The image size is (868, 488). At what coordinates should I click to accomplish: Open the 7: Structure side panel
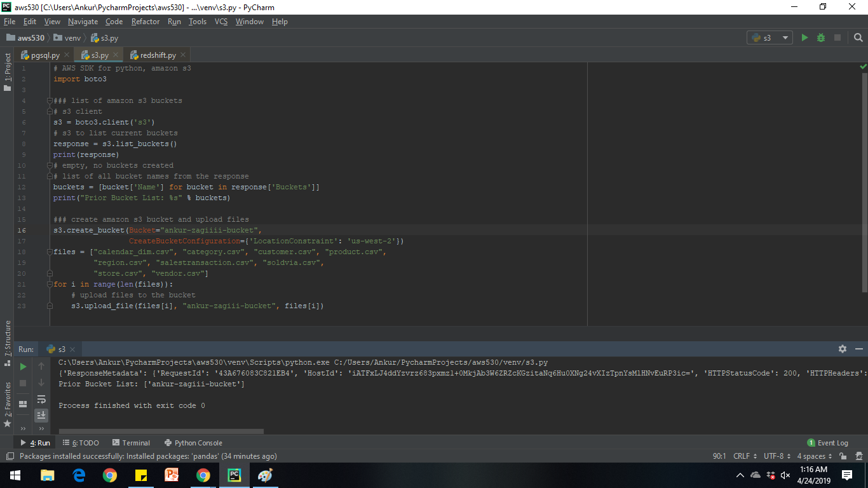point(8,344)
